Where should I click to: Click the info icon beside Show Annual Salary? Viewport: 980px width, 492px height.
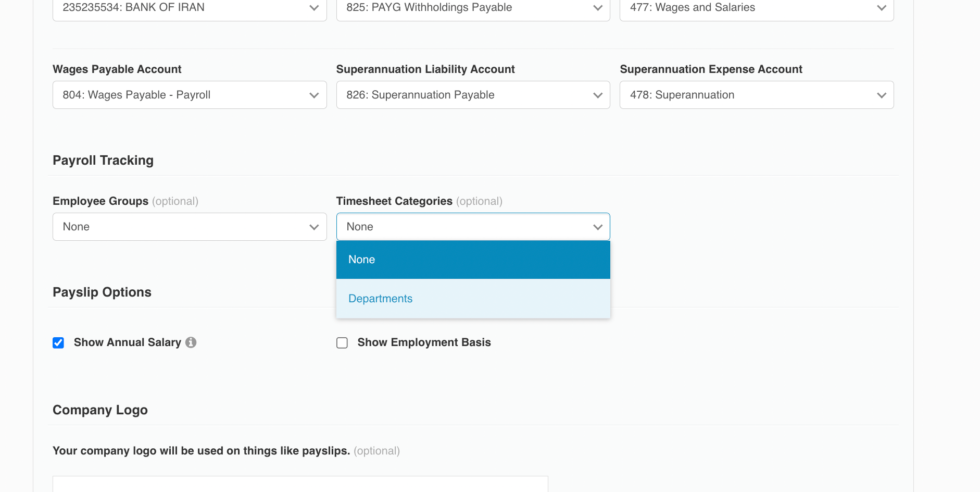pos(191,342)
